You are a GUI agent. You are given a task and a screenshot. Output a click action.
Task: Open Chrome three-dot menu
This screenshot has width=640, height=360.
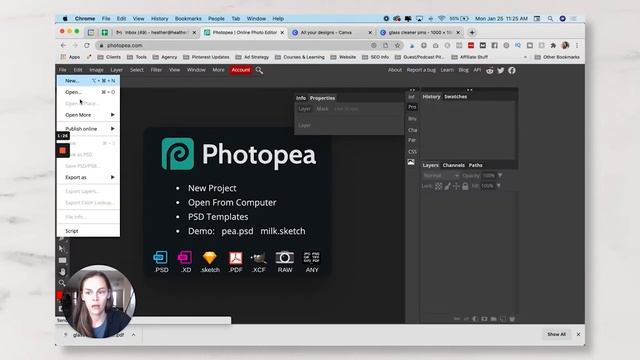click(577, 45)
